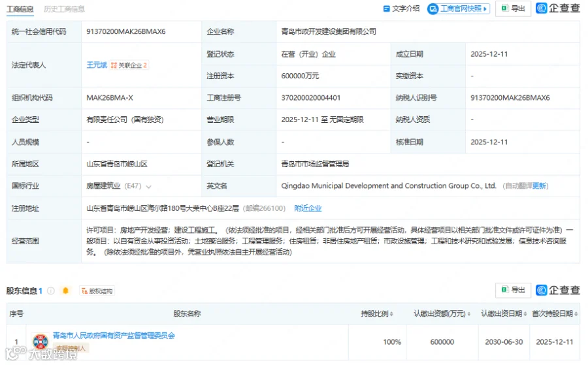The width and height of the screenshot is (588, 365).
Task: Select 登记状态 value 在营 (开业) 企业
Action: point(308,54)
